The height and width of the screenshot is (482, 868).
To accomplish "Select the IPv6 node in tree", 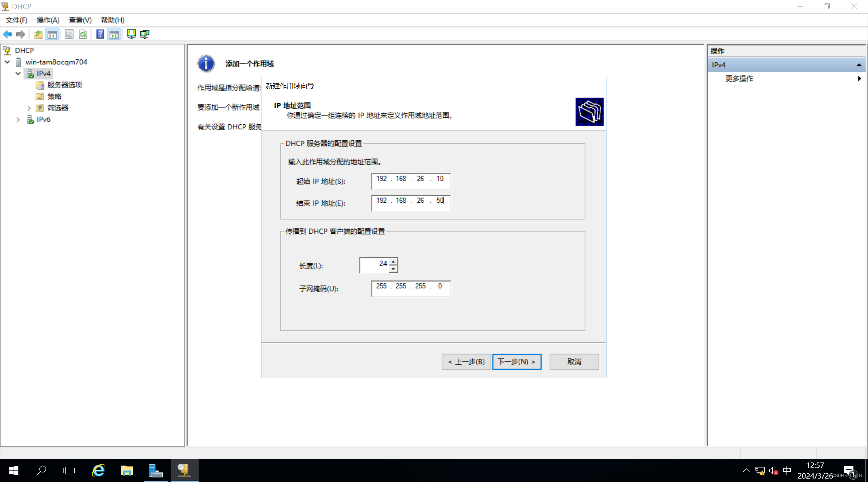I will (43, 119).
